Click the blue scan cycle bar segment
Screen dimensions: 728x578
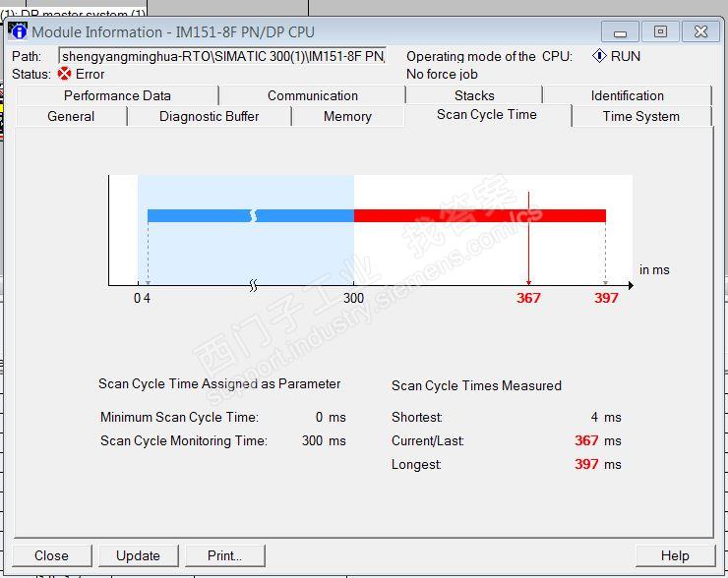(x=251, y=215)
